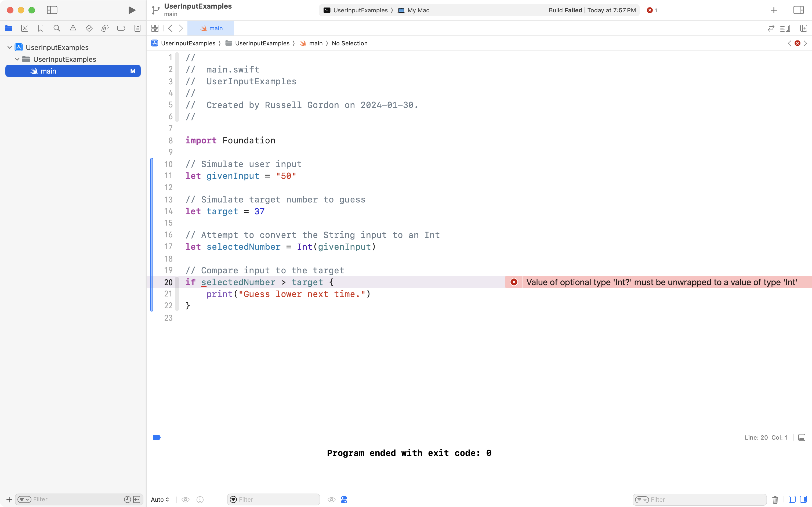The height and width of the screenshot is (507, 812).
Task: Open the Test navigator checkmark icon
Action: tap(89, 28)
